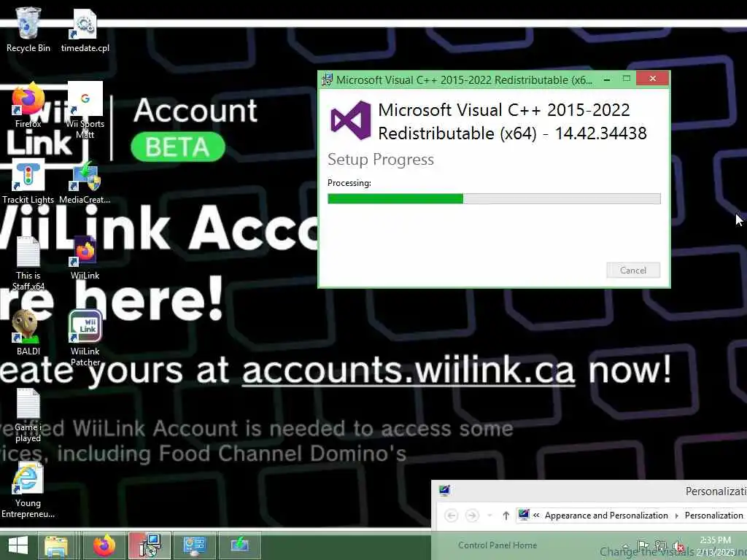Select the Young Entrepreneu... Internet Explorer shortcut
Image resolution: width=747 pixels, height=560 pixels.
[x=28, y=491]
